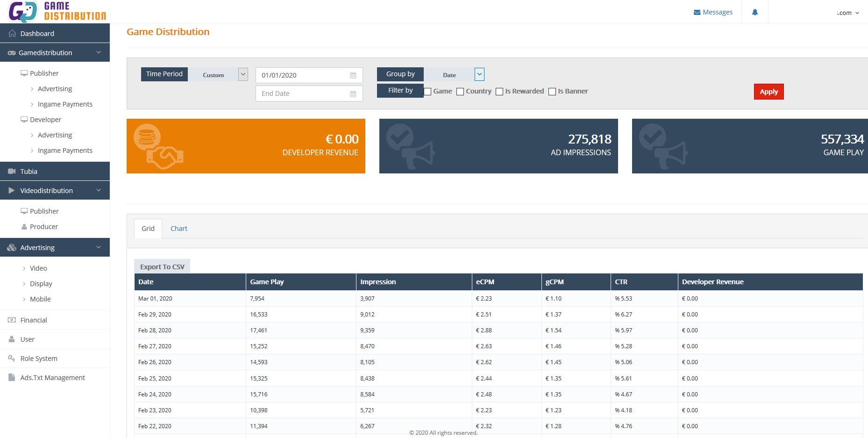Select the Grid tab
868x438 pixels.
[x=148, y=229]
